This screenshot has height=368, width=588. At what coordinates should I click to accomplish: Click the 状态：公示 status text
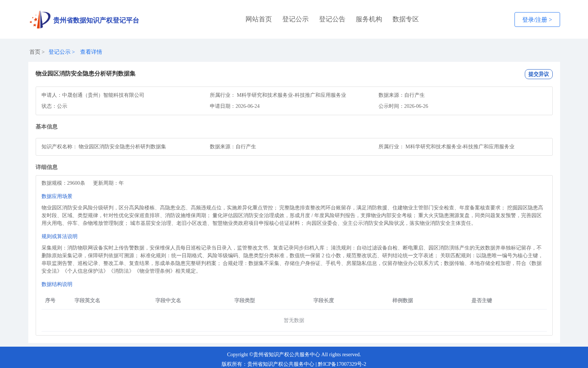coord(54,106)
